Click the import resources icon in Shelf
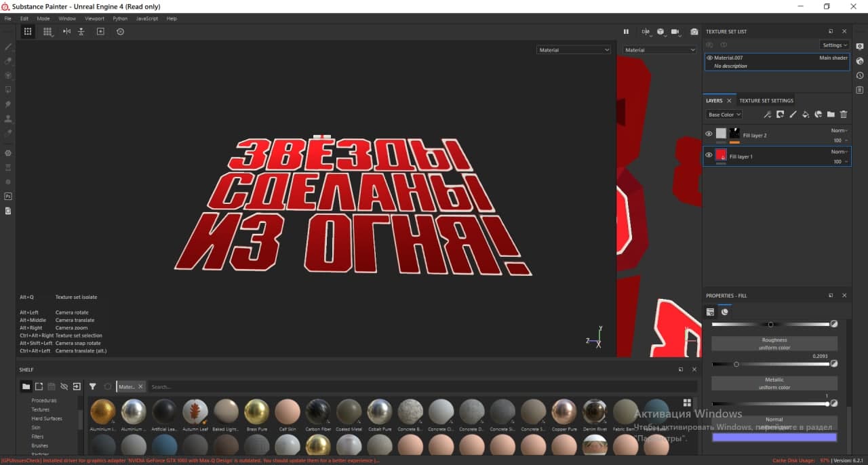Viewport: 868px width, 465px height. [x=77, y=386]
